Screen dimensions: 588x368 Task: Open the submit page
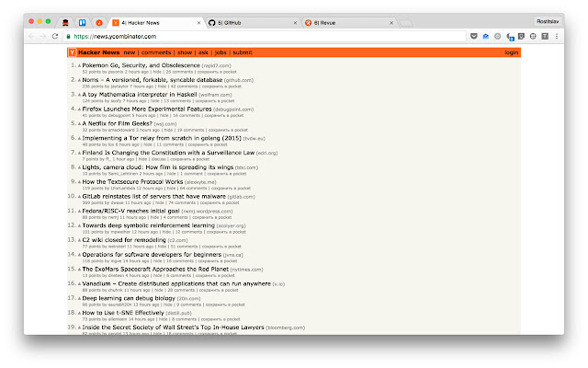[x=243, y=52]
